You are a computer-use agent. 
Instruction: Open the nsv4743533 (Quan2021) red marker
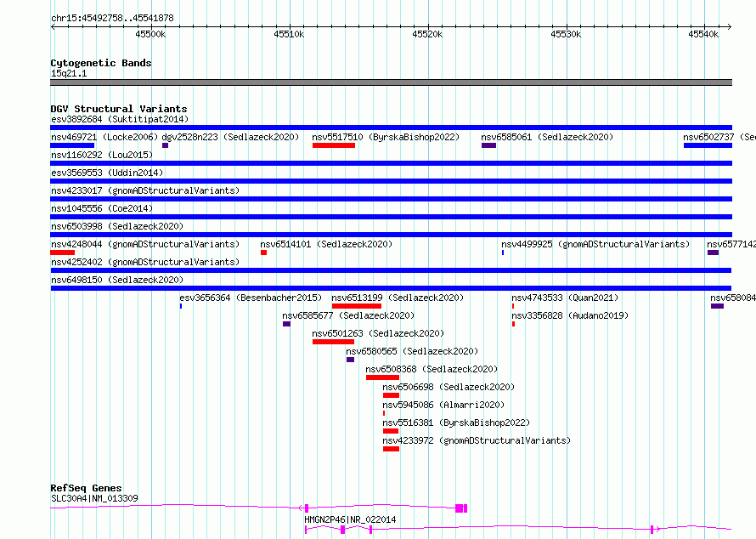pos(513,306)
